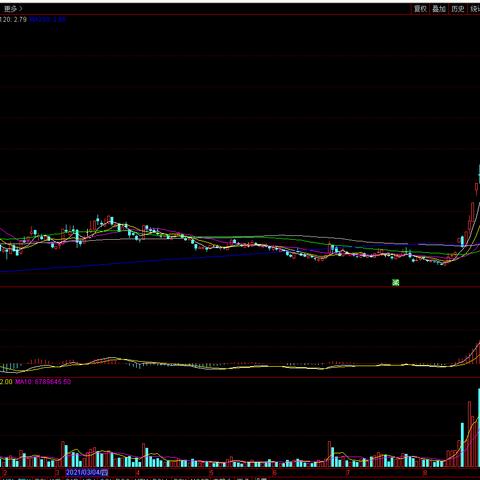This screenshot has height=480, width=480.
Task: Click the partially visible 统计 tab
Action: coord(475,9)
